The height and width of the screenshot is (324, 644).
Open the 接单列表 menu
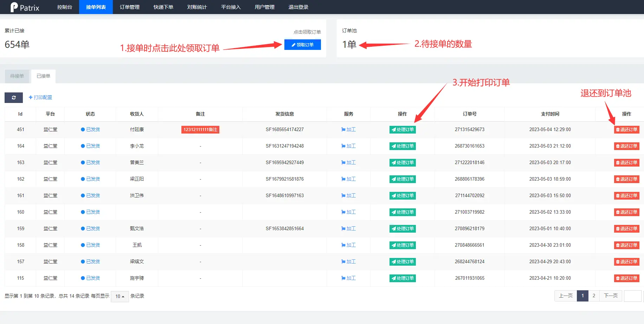point(96,7)
